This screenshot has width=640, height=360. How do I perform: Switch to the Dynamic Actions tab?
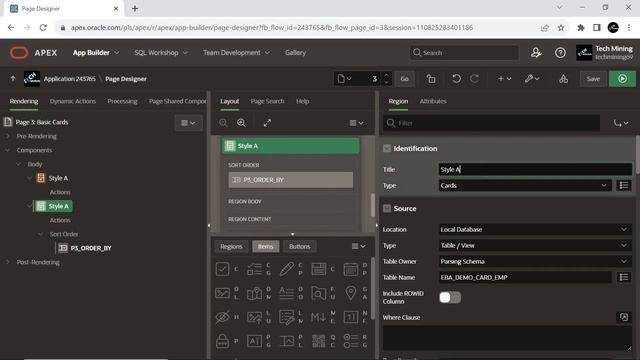click(x=73, y=101)
